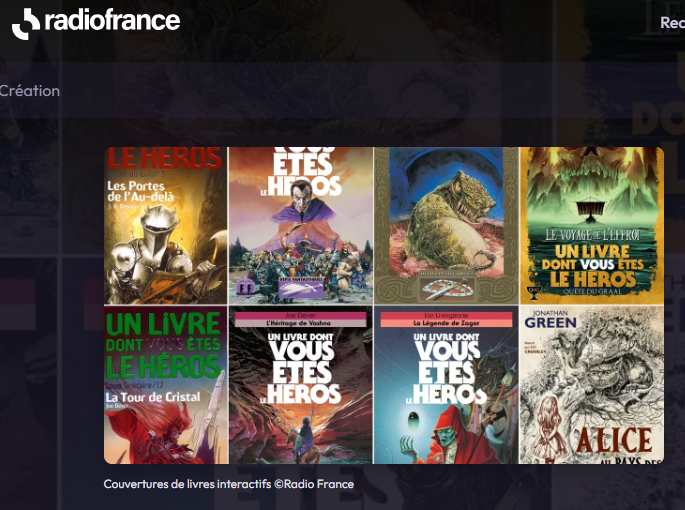Select the La Tour de Cristal cover

(166, 385)
